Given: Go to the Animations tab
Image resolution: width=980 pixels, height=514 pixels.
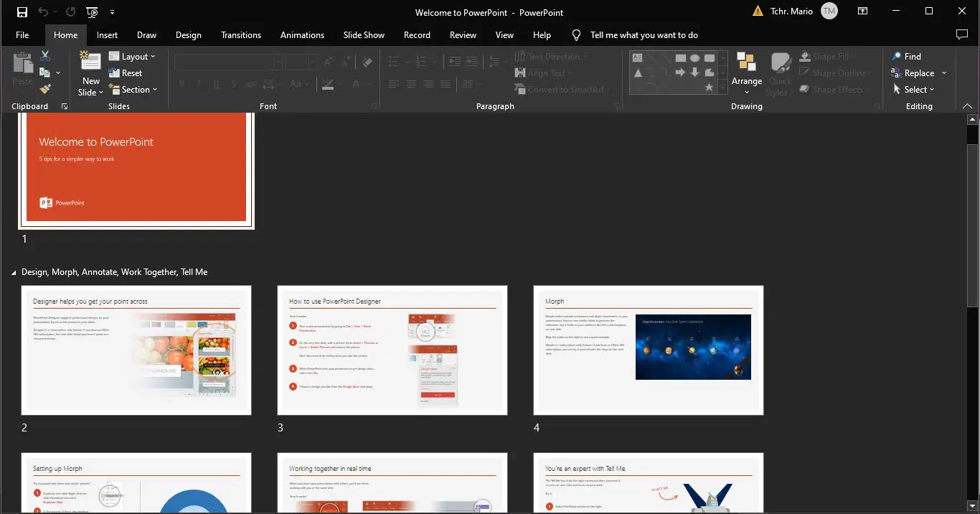Looking at the screenshot, I should click(302, 35).
